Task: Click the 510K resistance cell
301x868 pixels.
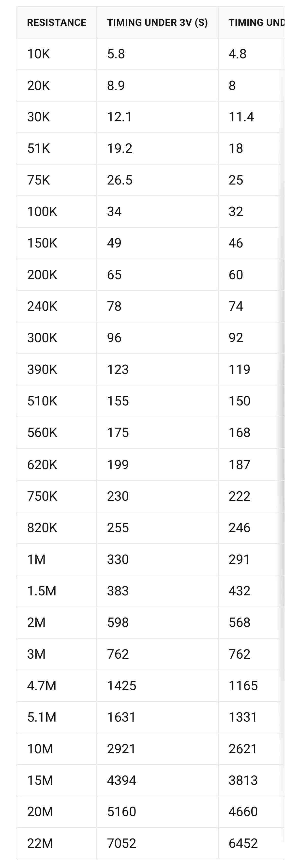Action: [x=57, y=401]
